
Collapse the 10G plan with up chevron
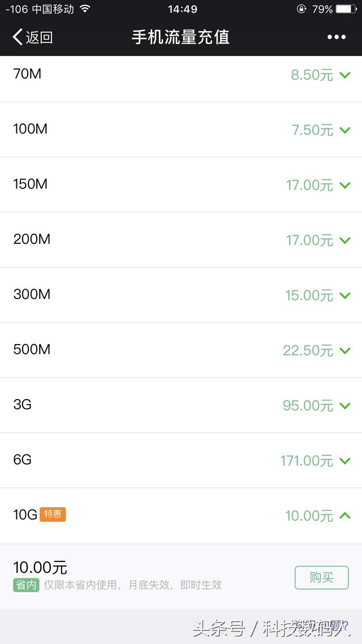(x=345, y=515)
